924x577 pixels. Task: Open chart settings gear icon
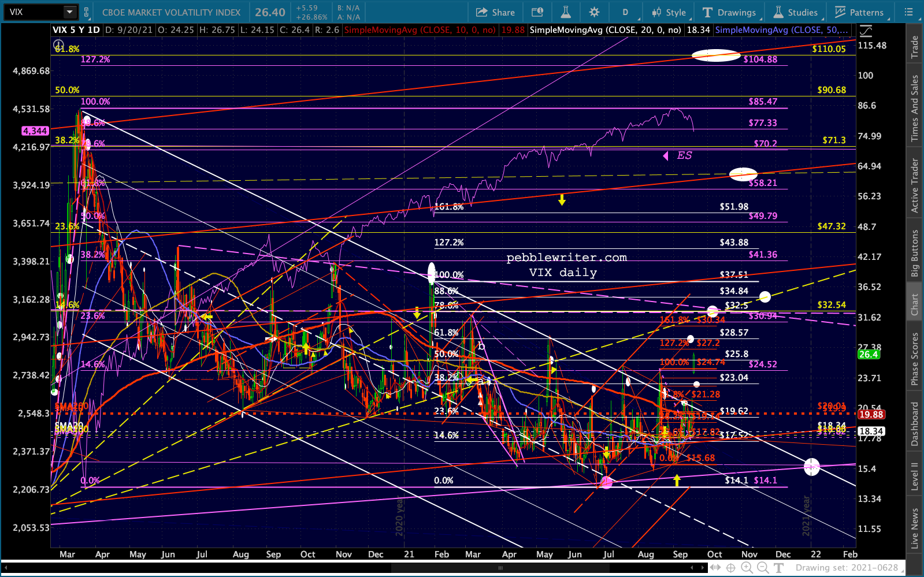tap(594, 12)
